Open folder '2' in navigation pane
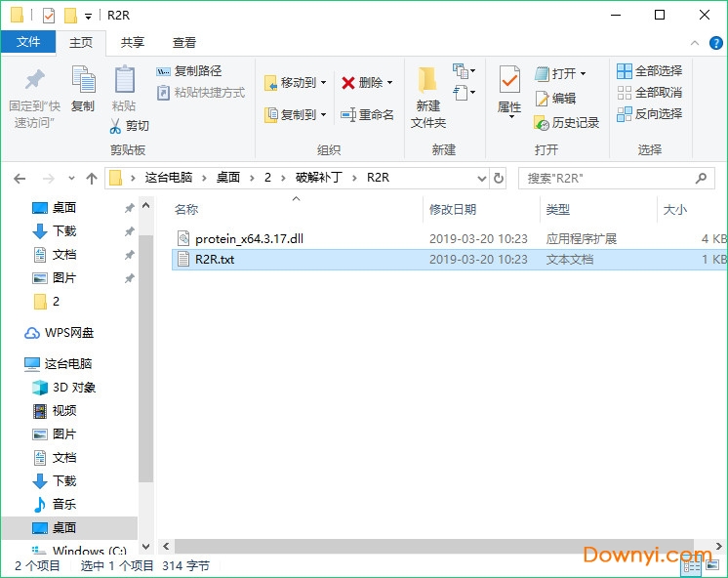 [48, 302]
